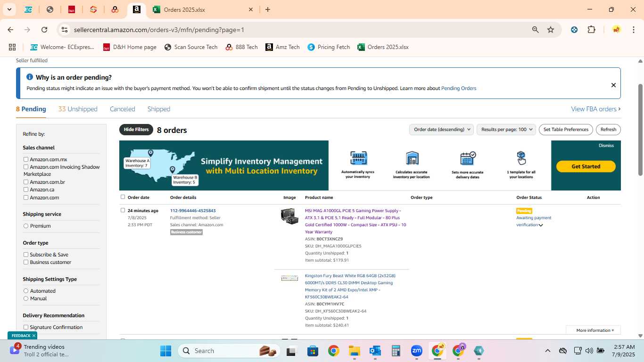This screenshot has height=362, width=644.
Task: Reload the current page
Action: (44, 30)
